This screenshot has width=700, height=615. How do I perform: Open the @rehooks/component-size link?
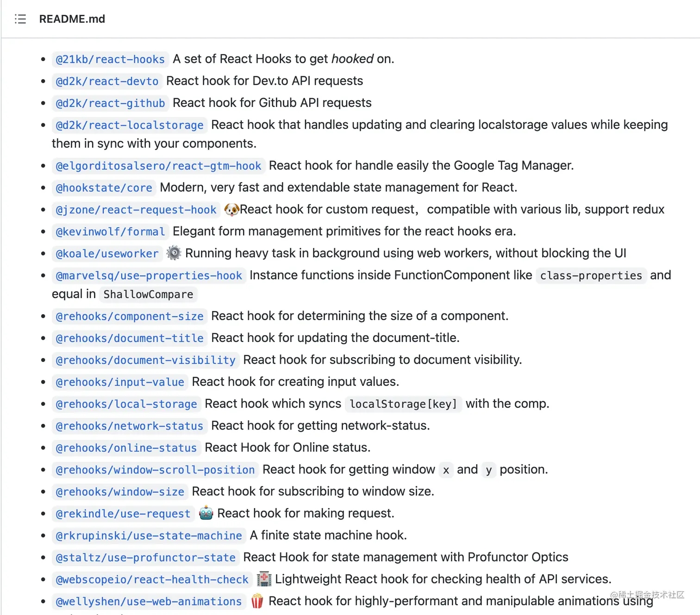[x=129, y=317]
